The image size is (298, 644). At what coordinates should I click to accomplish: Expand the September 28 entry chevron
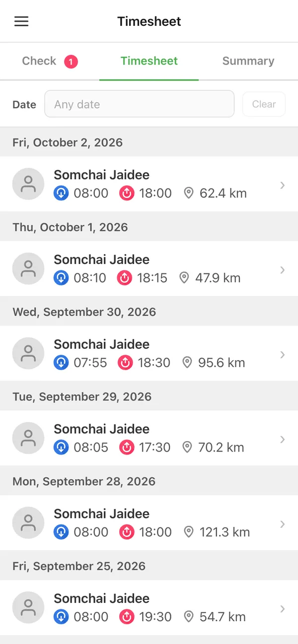[282, 524]
